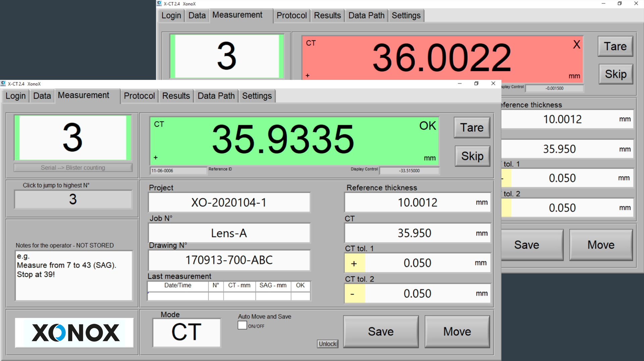The image size is (644, 361).
Task: Click the OK column header in Last measurement
Action: pos(300,286)
